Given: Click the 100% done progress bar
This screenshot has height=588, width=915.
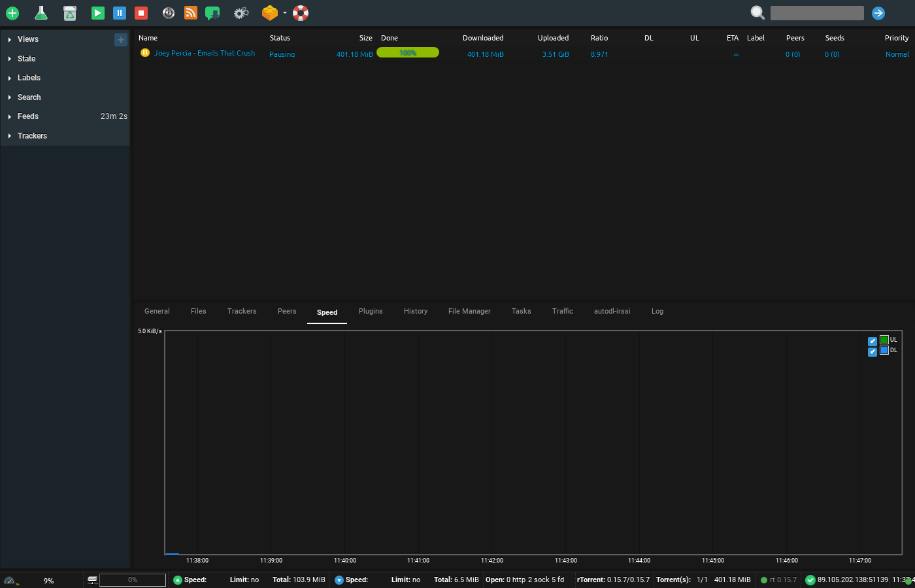Looking at the screenshot, I should 407,52.
